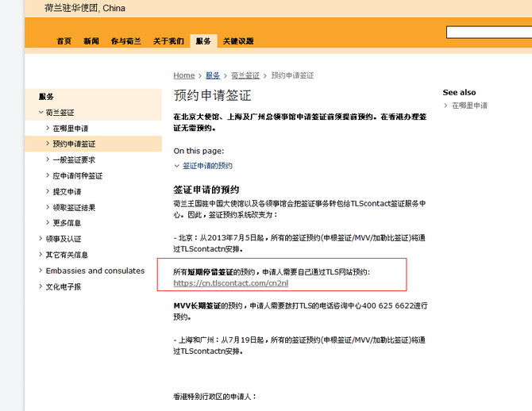
Task: Go to 服务 breadcrumb link
Action: click(x=213, y=75)
